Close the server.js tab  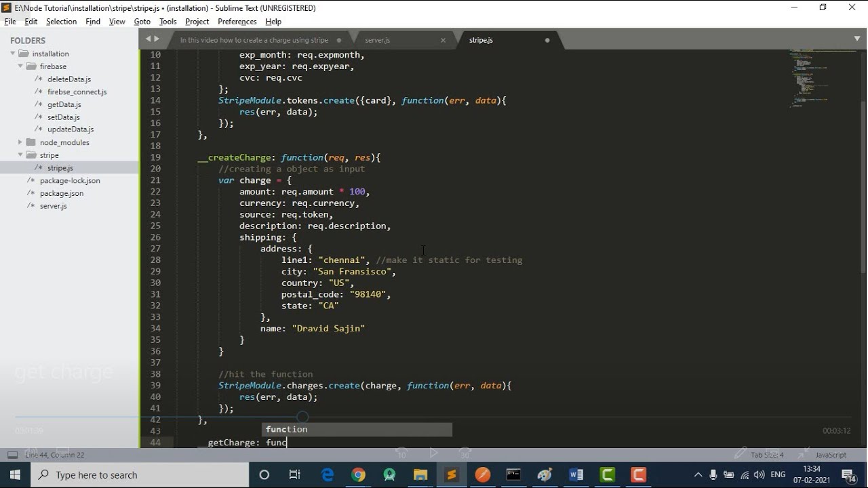pos(443,40)
